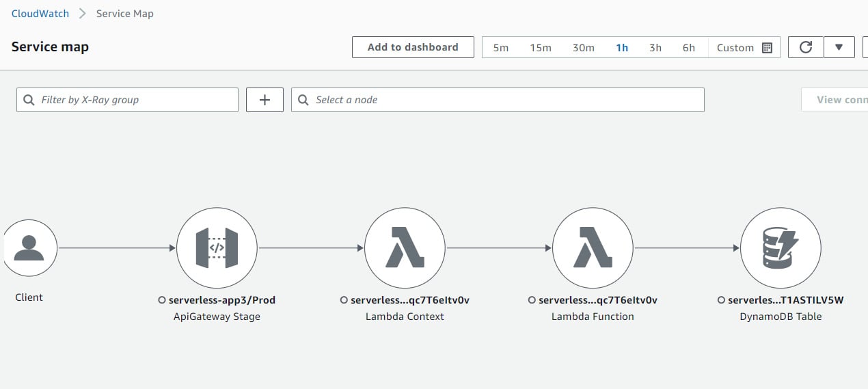
Task: Click the status circle beside the DynamoDB table name
Action: pos(722,300)
